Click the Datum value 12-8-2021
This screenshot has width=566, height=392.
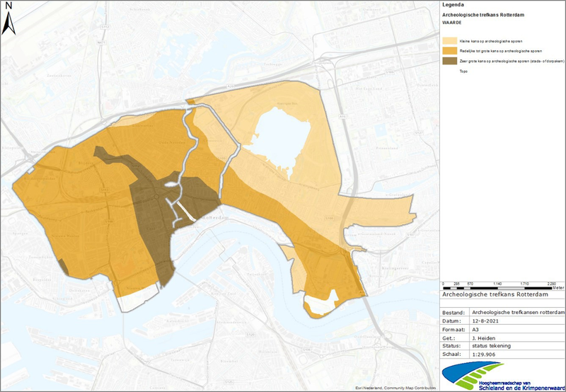[496, 320]
